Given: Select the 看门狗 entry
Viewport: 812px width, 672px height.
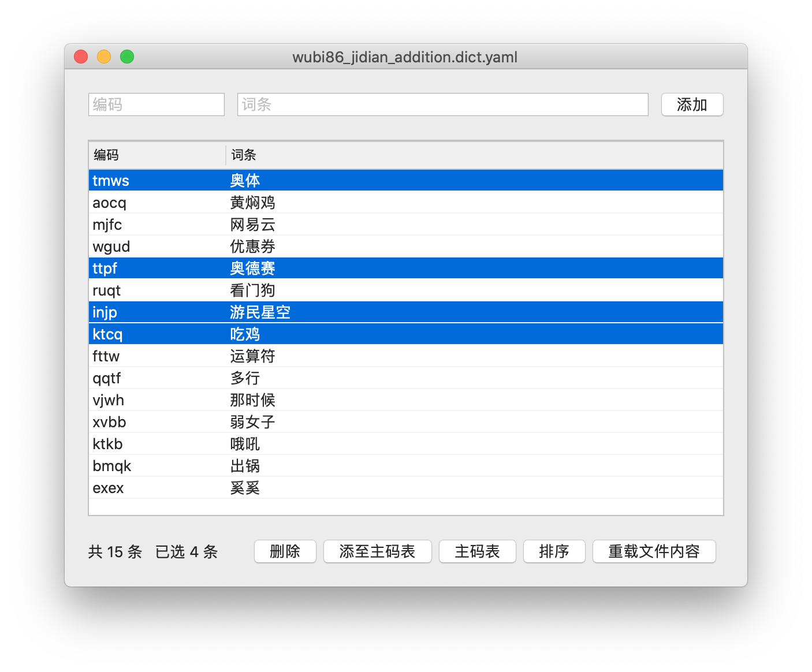Looking at the screenshot, I should point(406,290).
